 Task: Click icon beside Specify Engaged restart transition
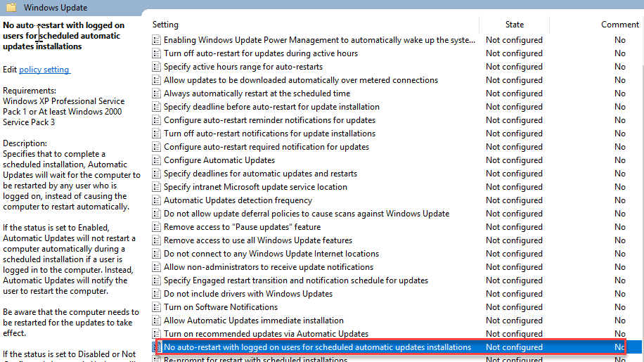click(156, 280)
